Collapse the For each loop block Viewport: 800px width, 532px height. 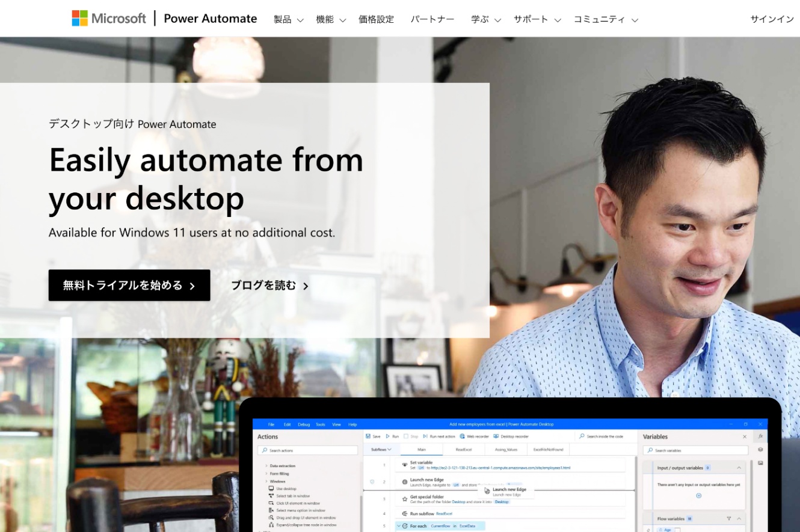pos(398,526)
